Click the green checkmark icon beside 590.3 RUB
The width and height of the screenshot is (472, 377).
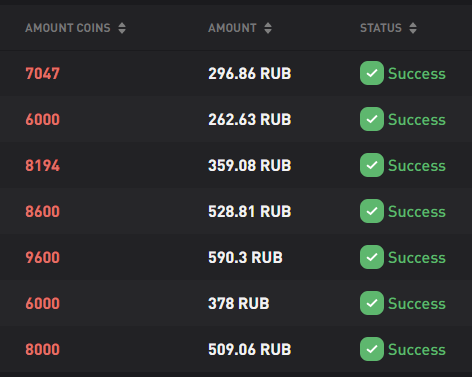click(x=372, y=257)
